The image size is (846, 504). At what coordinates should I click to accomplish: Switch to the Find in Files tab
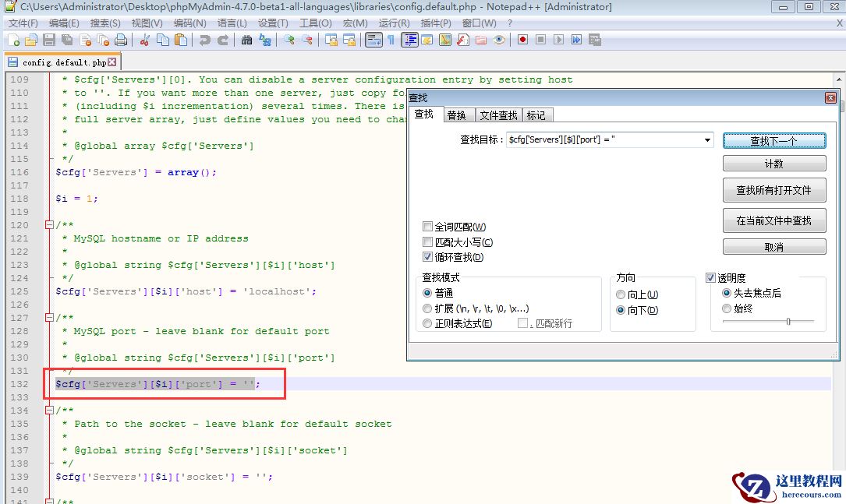click(498, 115)
